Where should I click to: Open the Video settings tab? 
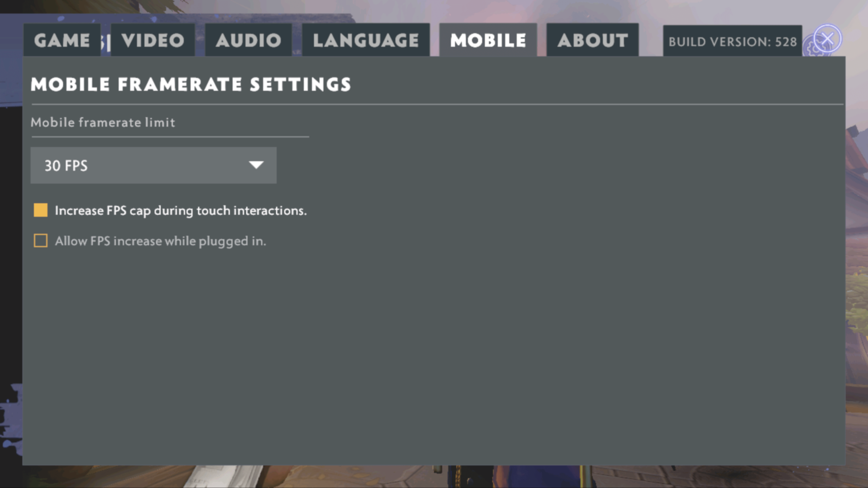point(153,40)
